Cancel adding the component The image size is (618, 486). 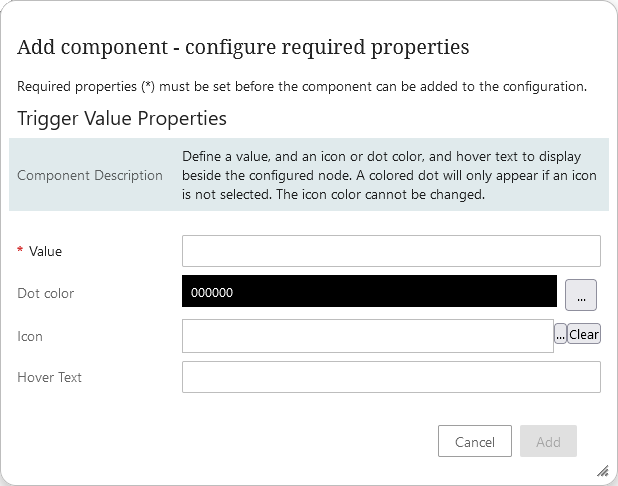475,441
